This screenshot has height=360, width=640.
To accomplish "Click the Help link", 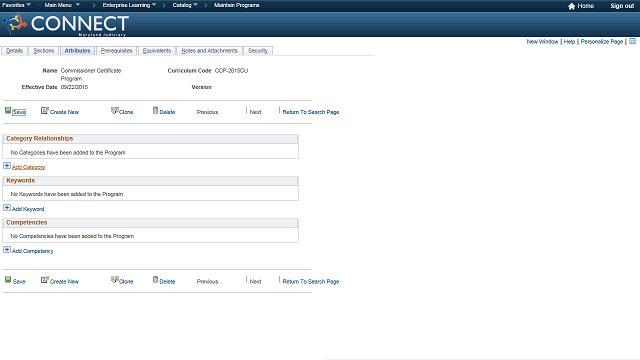I will coord(569,42).
